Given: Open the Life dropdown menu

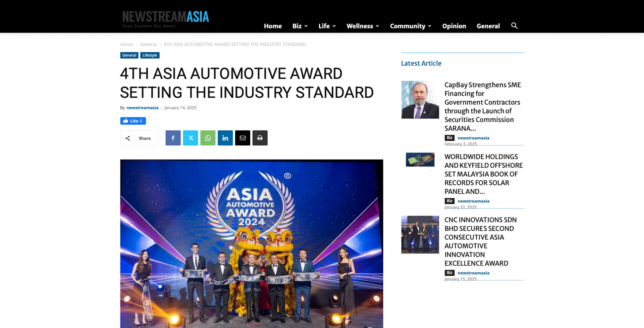Looking at the screenshot, I should point(327,26).
